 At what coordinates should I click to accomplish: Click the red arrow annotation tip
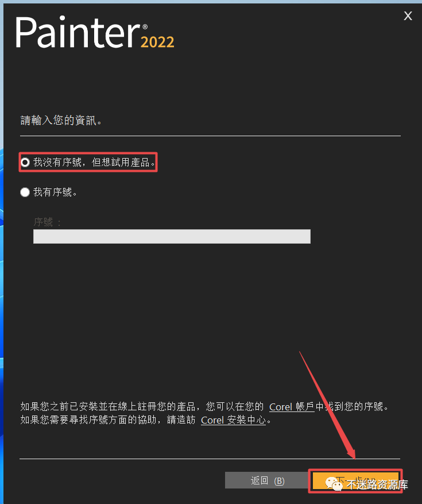(354, 457)
